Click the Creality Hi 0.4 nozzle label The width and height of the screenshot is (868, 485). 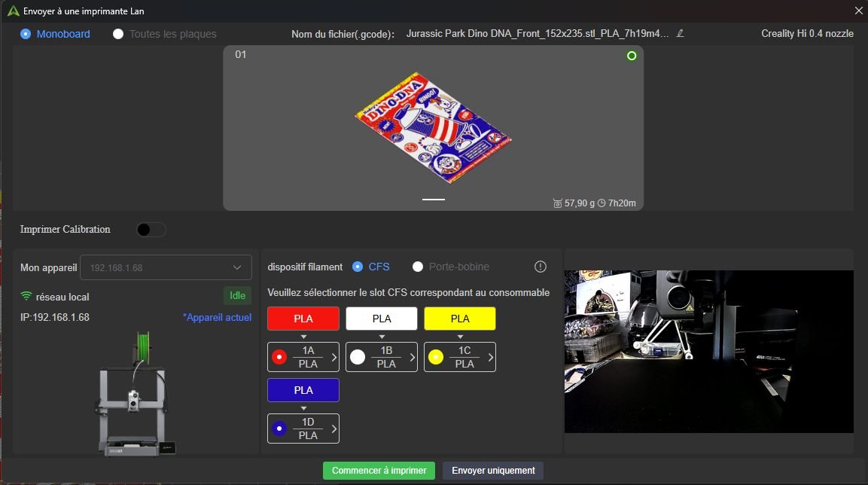click(807, 34)
